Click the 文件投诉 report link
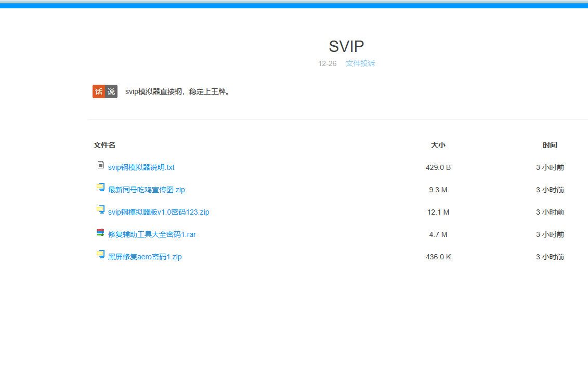This screenshot has height=370, width=588. [360, 63]
